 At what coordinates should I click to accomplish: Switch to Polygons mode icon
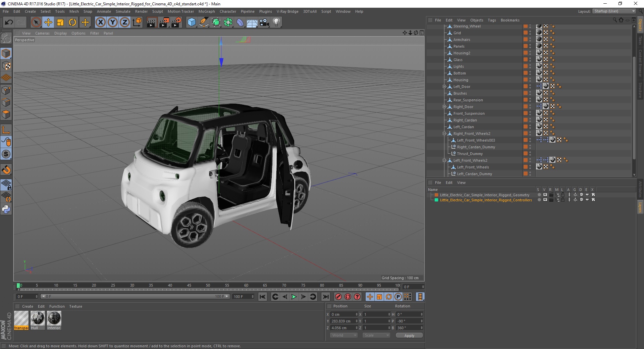tap(6, 114)
